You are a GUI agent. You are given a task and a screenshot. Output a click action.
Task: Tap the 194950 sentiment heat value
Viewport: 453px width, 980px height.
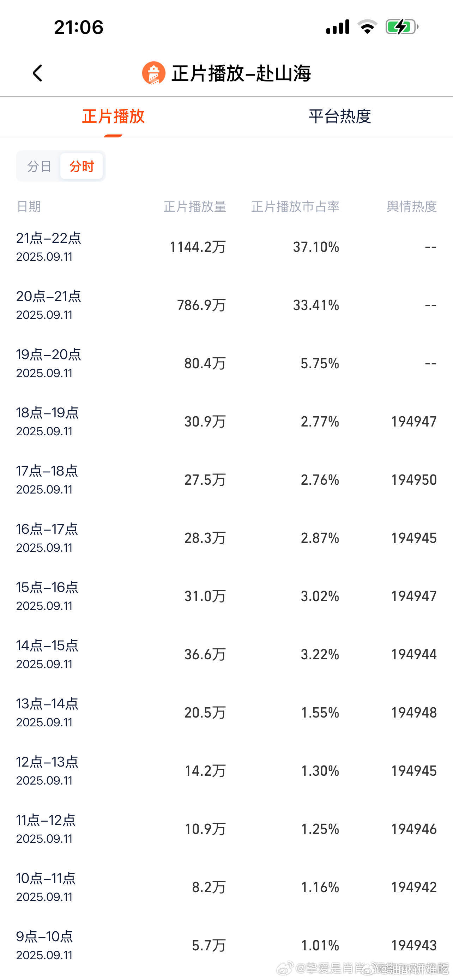414,480
